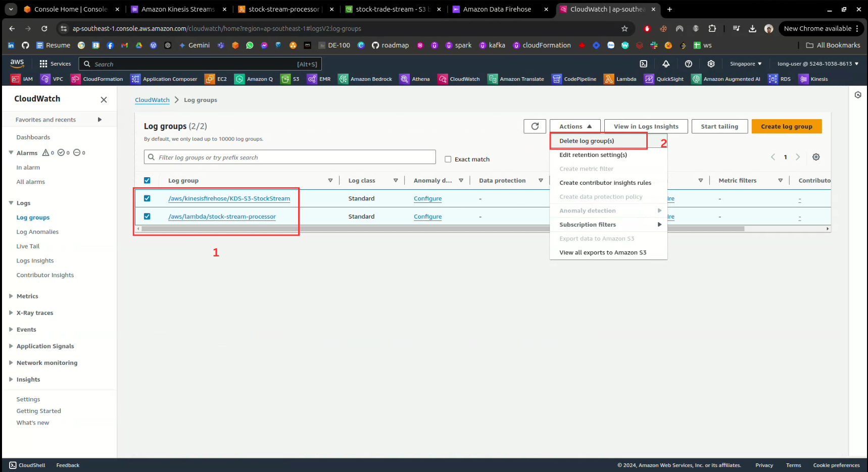The width and height of the screenshot is (868, 472).
Task: Open the AWS help question mark icon
Action: click(688, 64)
